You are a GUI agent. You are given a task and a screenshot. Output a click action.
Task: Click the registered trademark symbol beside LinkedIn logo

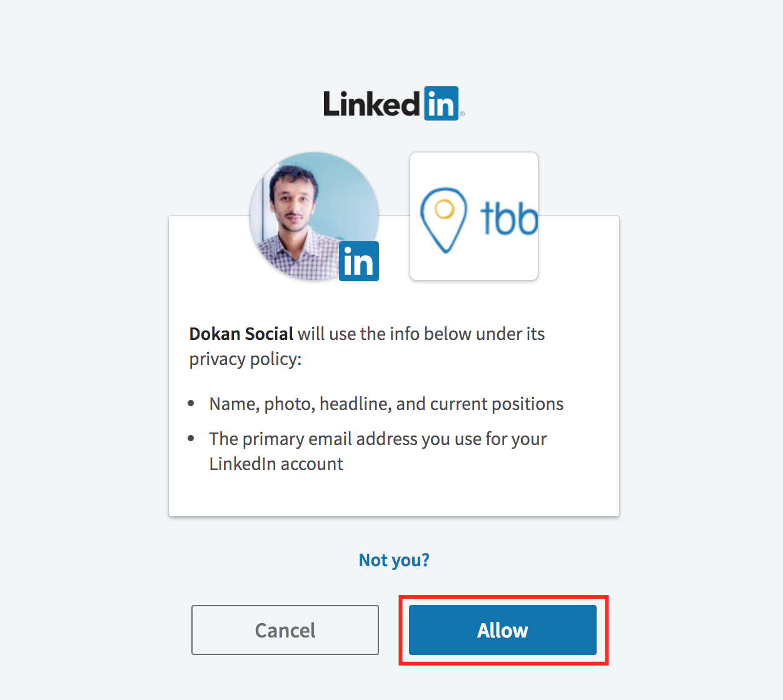(x=462, y=114)
